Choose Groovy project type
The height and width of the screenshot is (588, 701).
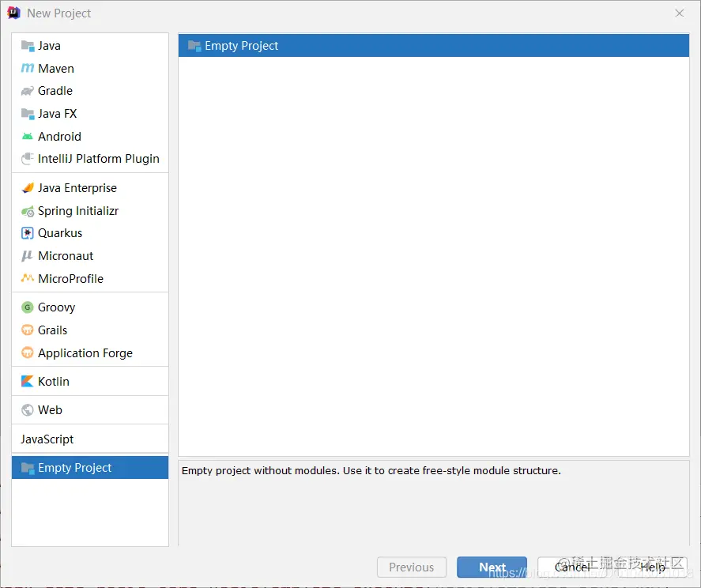[90, 307]
